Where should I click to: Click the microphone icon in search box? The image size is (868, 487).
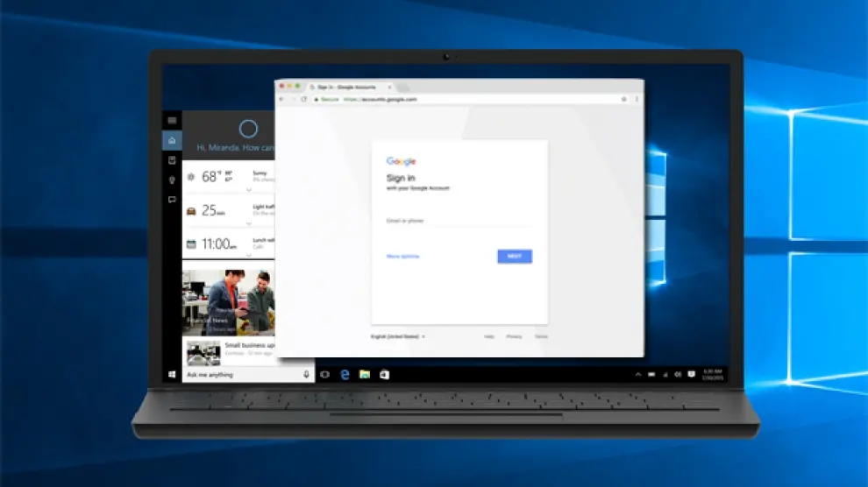pos(306,374)
